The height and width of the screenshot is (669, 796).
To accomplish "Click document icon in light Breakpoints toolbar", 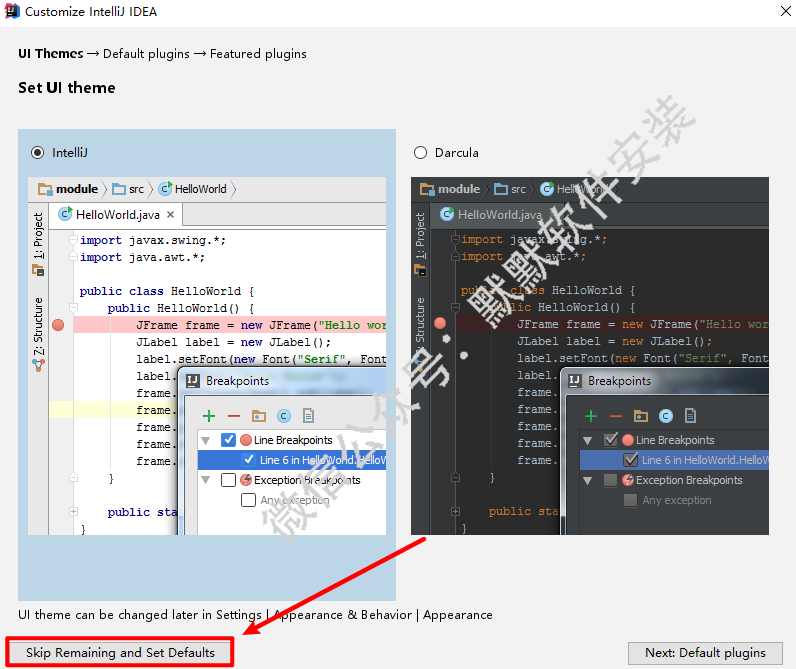I will [x=308, y=416].
